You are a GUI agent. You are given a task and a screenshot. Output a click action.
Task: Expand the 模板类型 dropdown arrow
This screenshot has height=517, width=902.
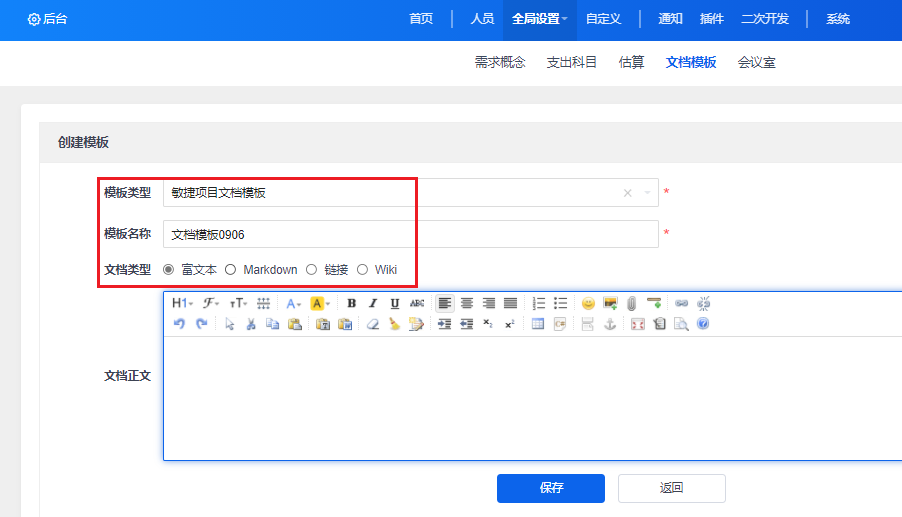[x=648, y=193]
